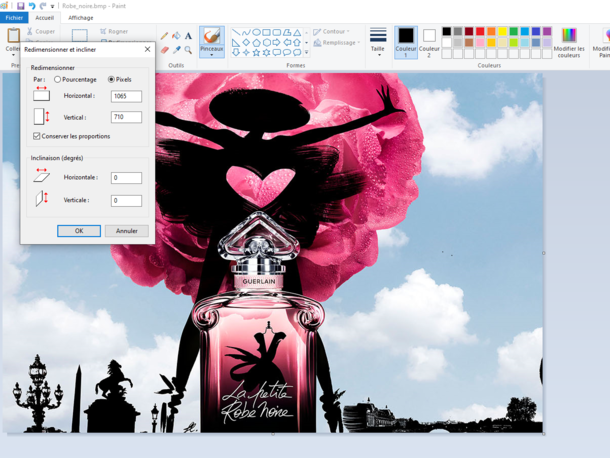This screenshot has width=610, height=458.
Task: Choose the triangle shape
Action: (297, 32)
